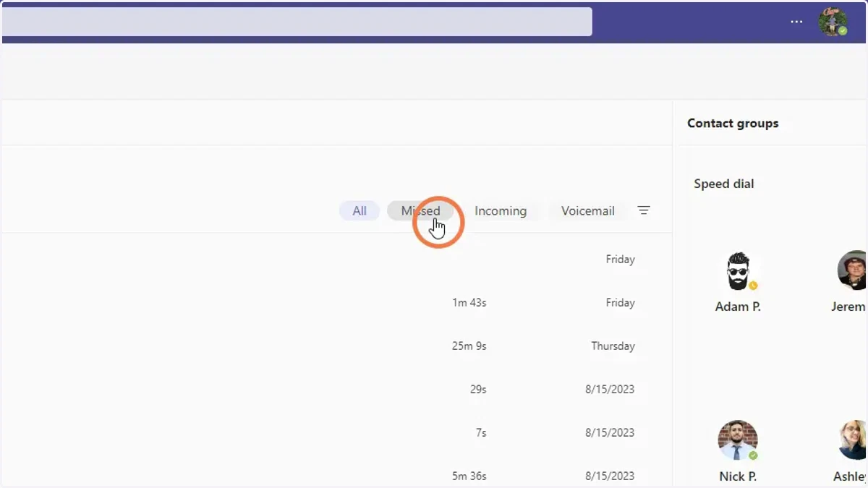Click the Friday date of the call without a duration
The image size is (868, 488).
pyautogui.click(x=620, y=259)
